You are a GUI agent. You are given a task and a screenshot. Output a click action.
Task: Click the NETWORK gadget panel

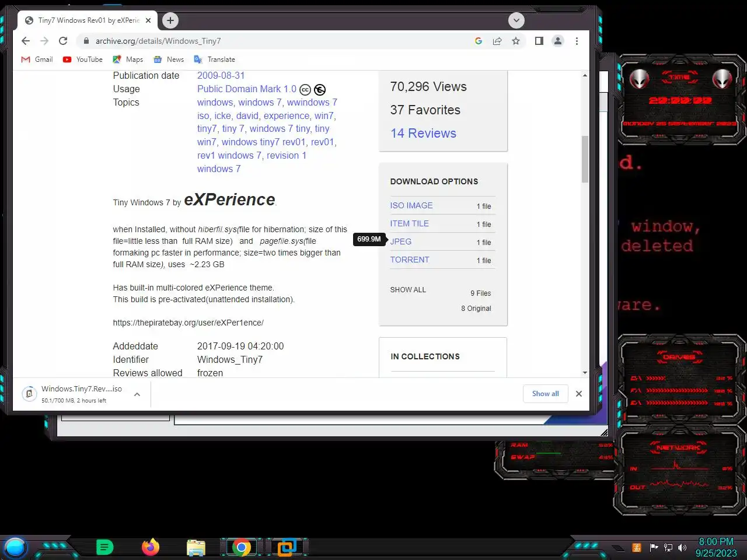680,470
